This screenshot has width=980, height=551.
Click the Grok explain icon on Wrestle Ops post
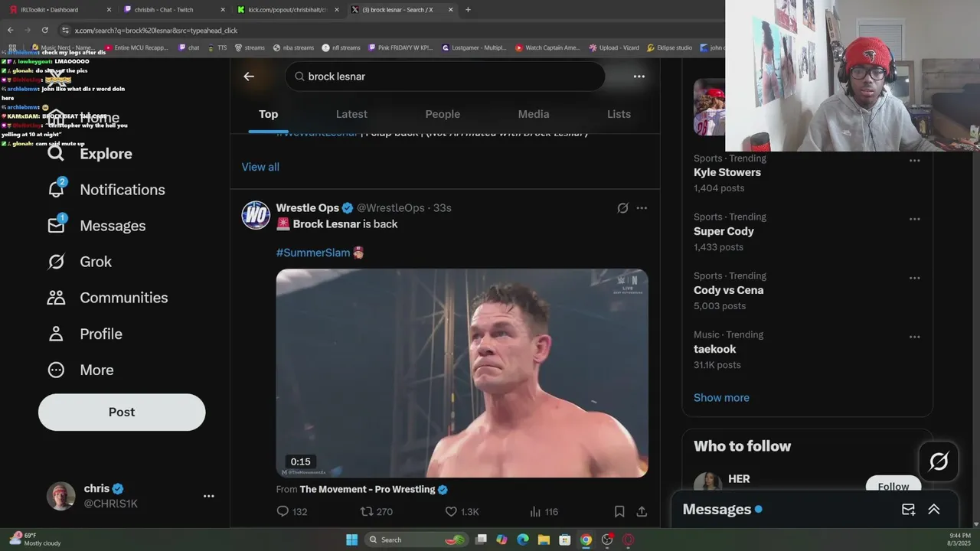[622, 208]
